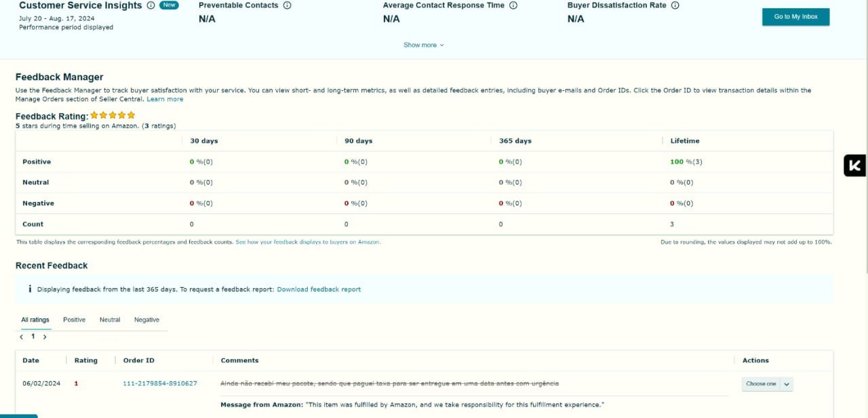Click the Feedback Manager heading
The height and width of the screenshot is (418, 868).
(60, 77)
